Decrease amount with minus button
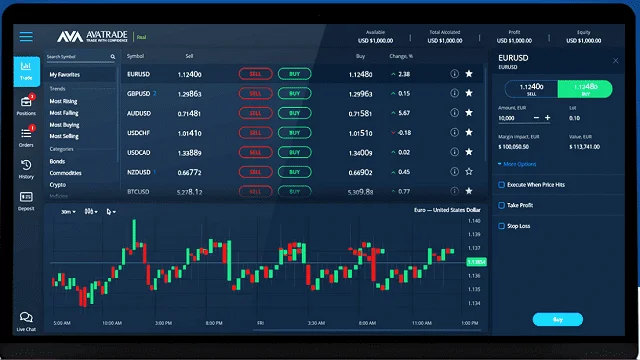 coord(536,118)
